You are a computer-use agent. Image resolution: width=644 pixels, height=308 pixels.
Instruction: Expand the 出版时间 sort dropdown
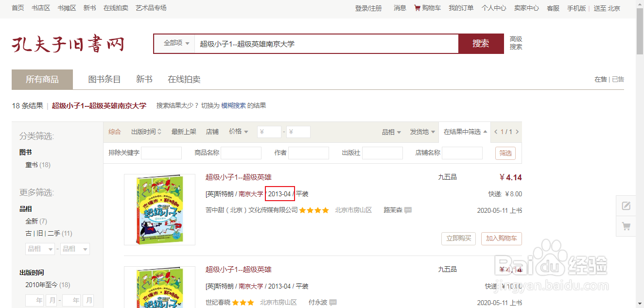point(146,132)
